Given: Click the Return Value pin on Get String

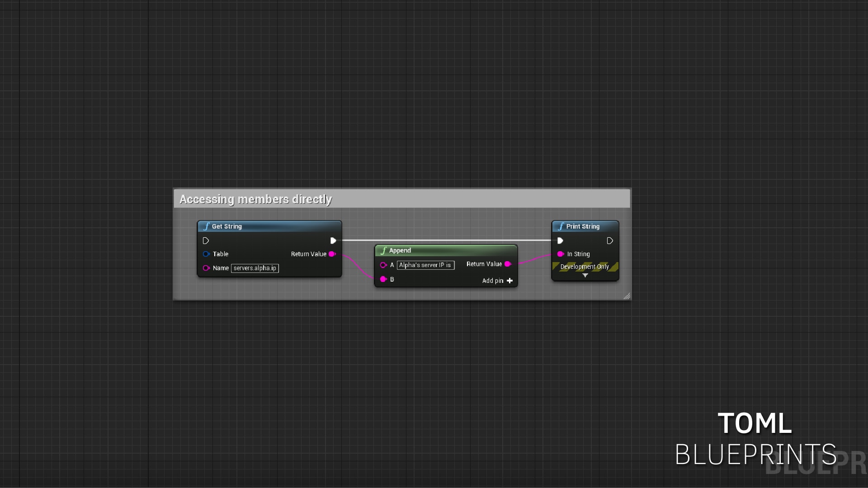Looking at the screenshot, I should 333,254.
